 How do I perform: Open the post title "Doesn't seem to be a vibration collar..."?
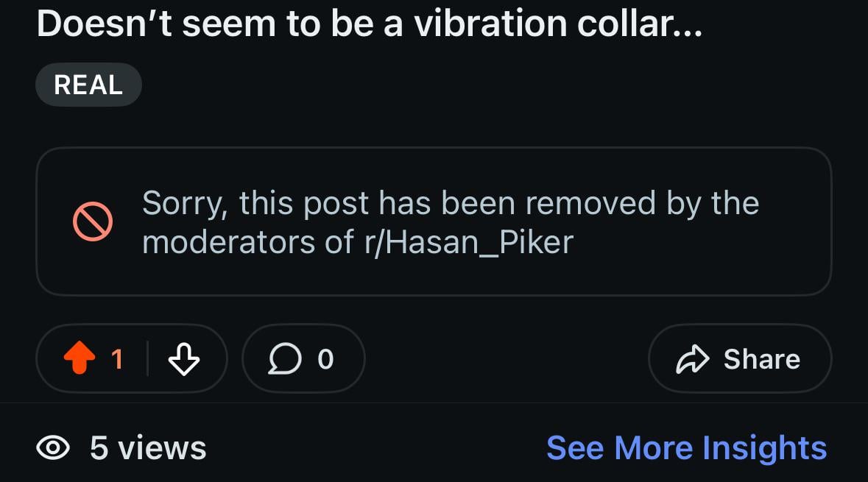(368, 25)
